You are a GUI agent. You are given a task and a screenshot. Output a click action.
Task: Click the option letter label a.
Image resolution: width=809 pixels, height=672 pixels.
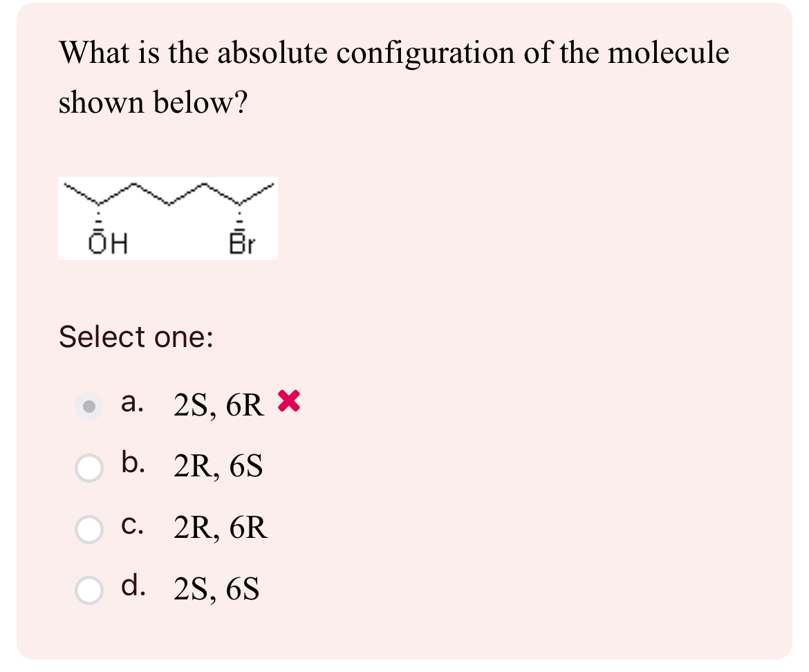point(132,404)
